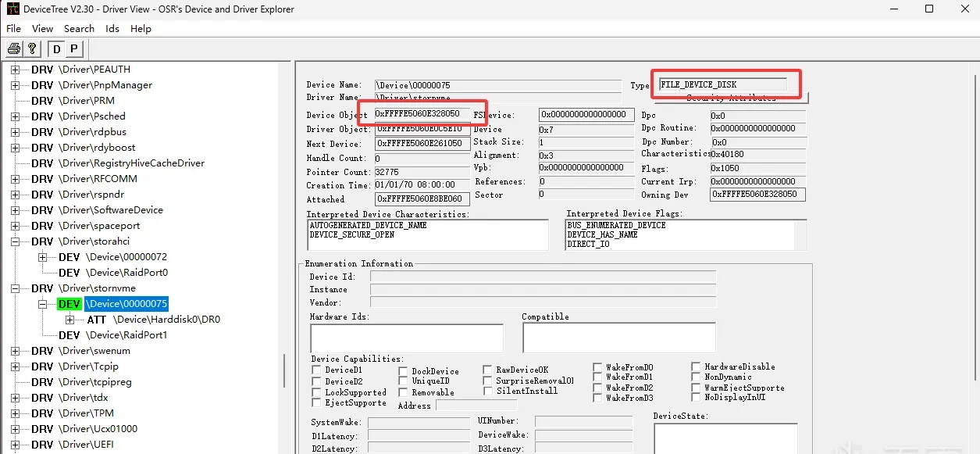Screen dimensions: 980x454
Task: Open the File menu
Action: pyautogui.click(x=14, y=29)
